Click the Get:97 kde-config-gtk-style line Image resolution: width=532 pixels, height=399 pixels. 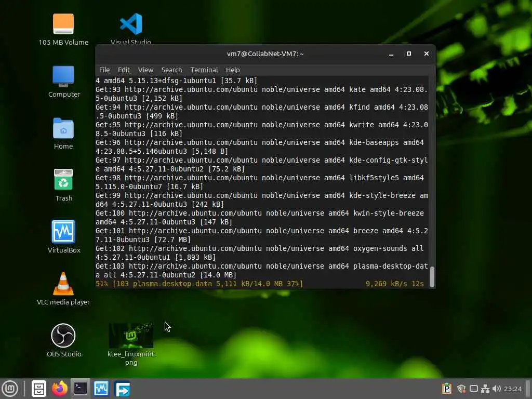click(262, 165)
